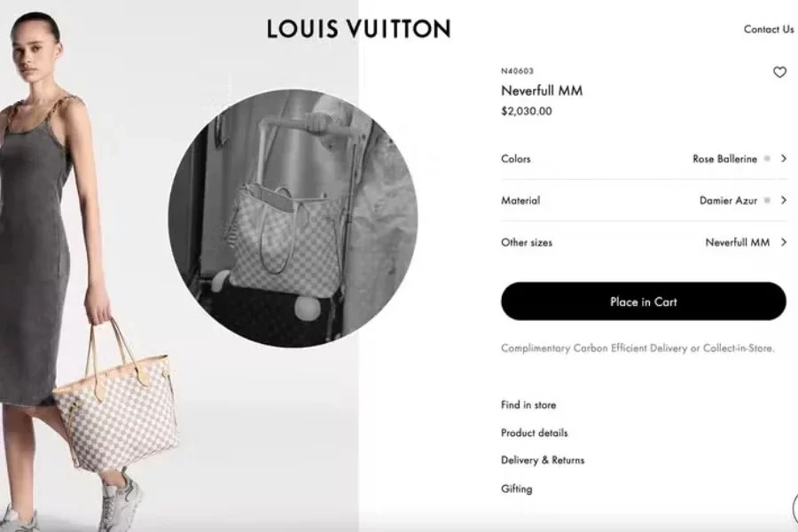Open Find in store

[528, 405]
